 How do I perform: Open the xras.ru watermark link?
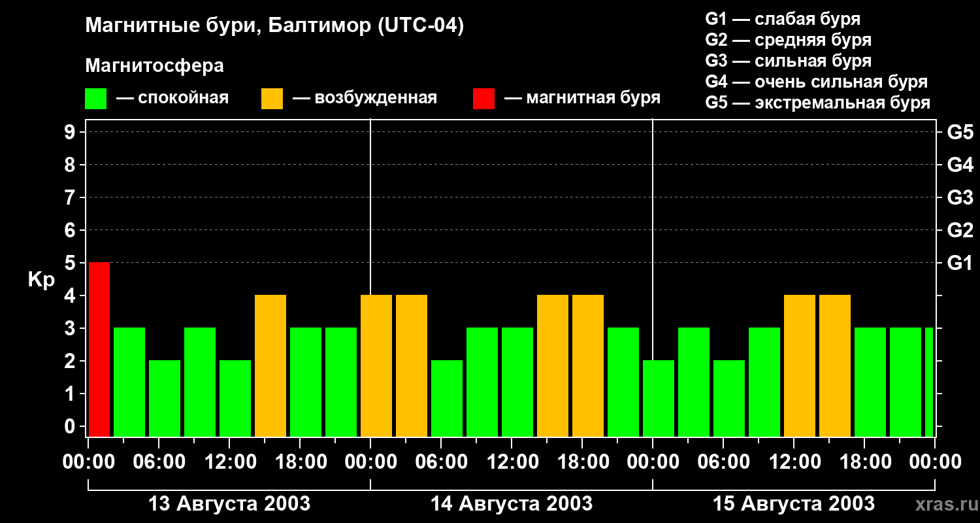pyautogui.click(x=943, y=505)
